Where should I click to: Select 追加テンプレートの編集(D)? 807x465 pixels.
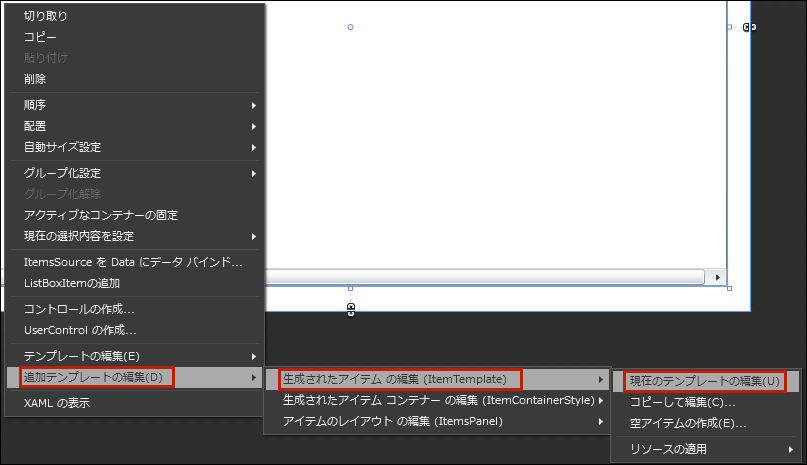(135, 377)
